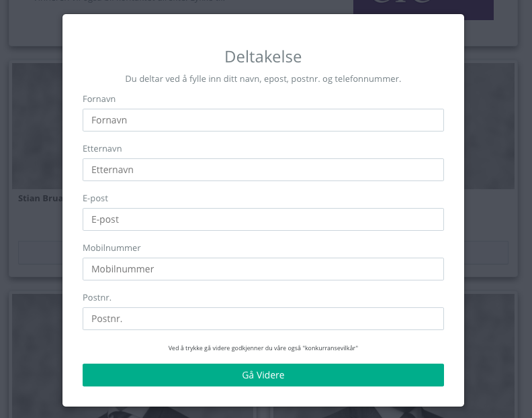
Task: Open the "konkurransevilkår" terms text
Action: [330, 348]
